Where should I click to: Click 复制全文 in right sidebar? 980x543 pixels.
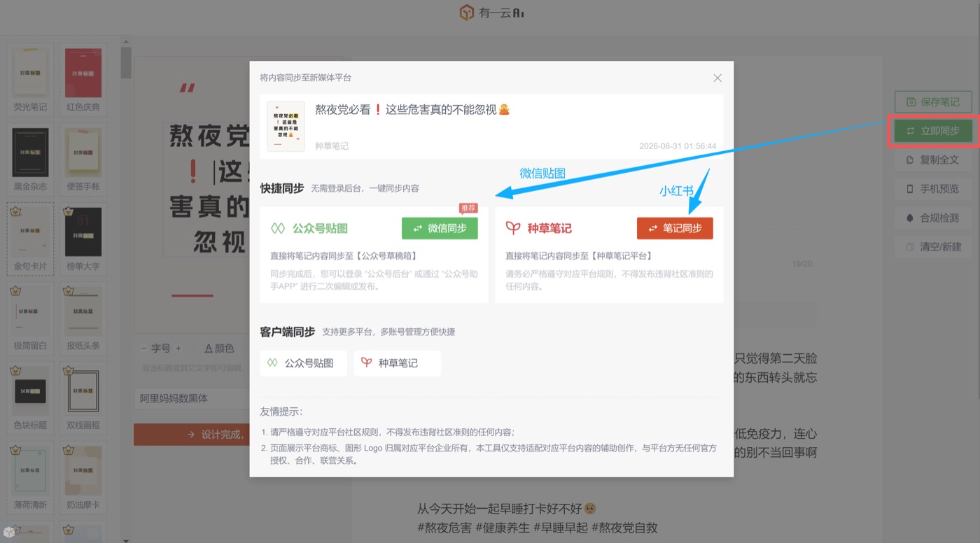[x=933, y=160]
